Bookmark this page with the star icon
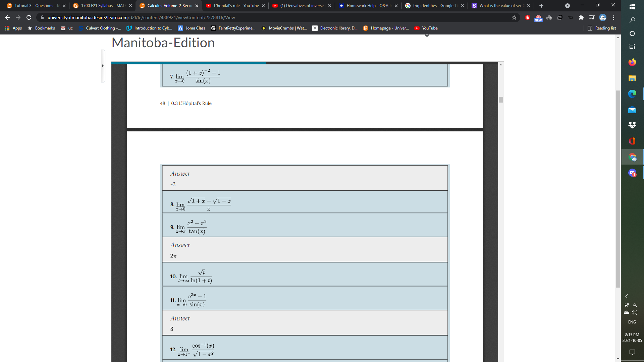 [514, 17]
